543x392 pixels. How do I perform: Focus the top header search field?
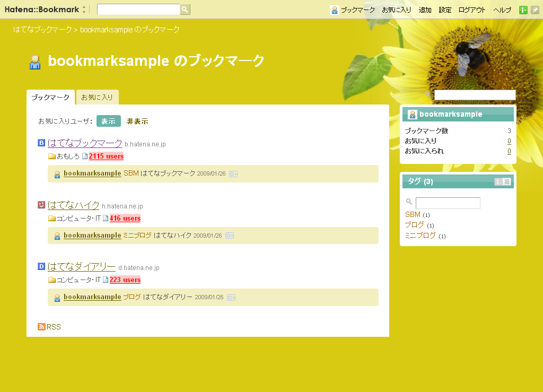pyautogui.click(x=138, y=10)
